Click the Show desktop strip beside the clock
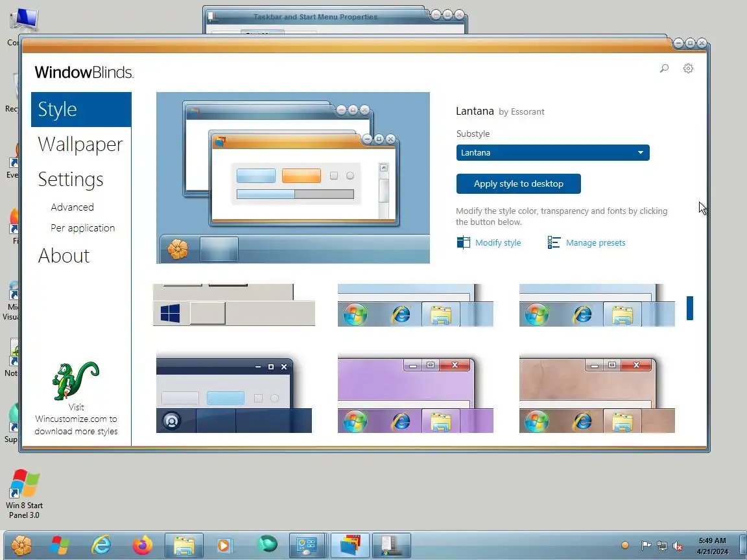747x560 pixels. click(x=742, y=546)
